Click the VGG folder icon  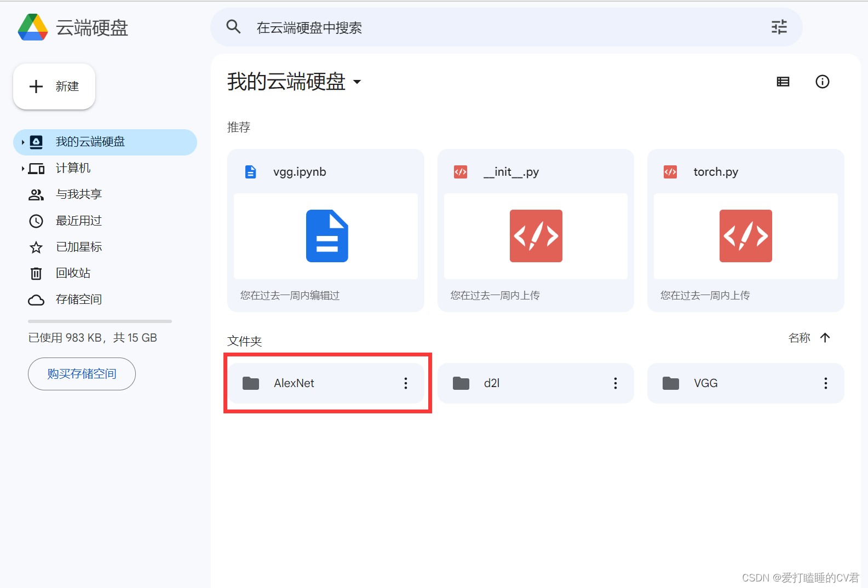671,383
